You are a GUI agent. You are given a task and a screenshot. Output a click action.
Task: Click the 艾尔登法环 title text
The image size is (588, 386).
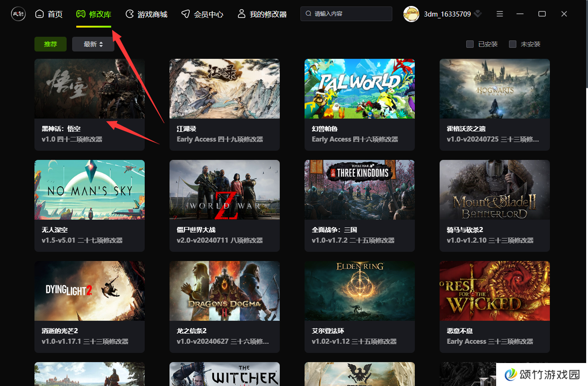pyautogui.click(x=328, y=331)
